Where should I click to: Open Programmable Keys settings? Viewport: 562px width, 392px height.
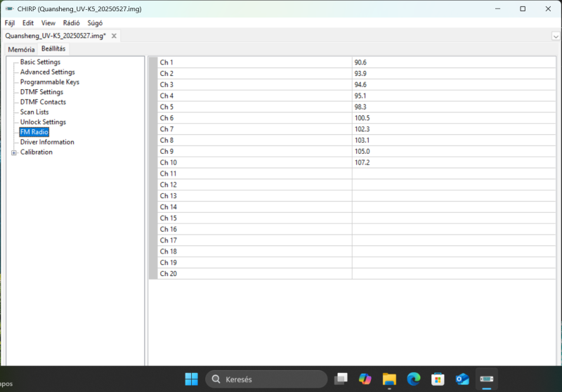[x=49, y=82]
